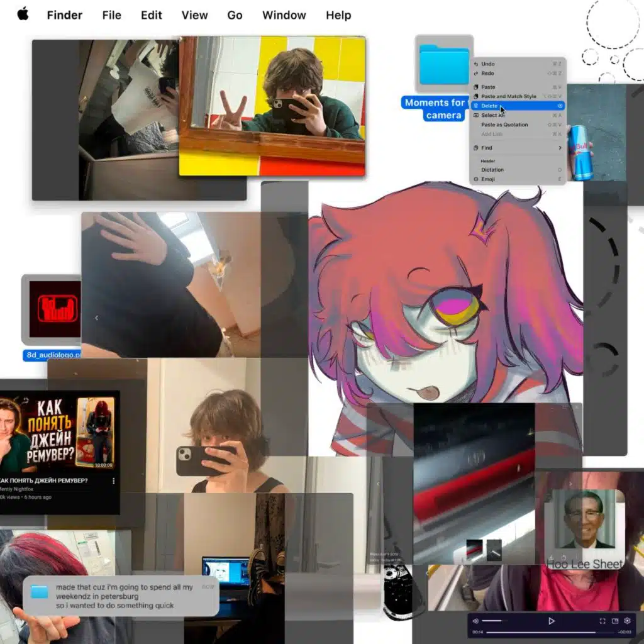Click the Paste clipboard icon

click(x=475, y=87)
